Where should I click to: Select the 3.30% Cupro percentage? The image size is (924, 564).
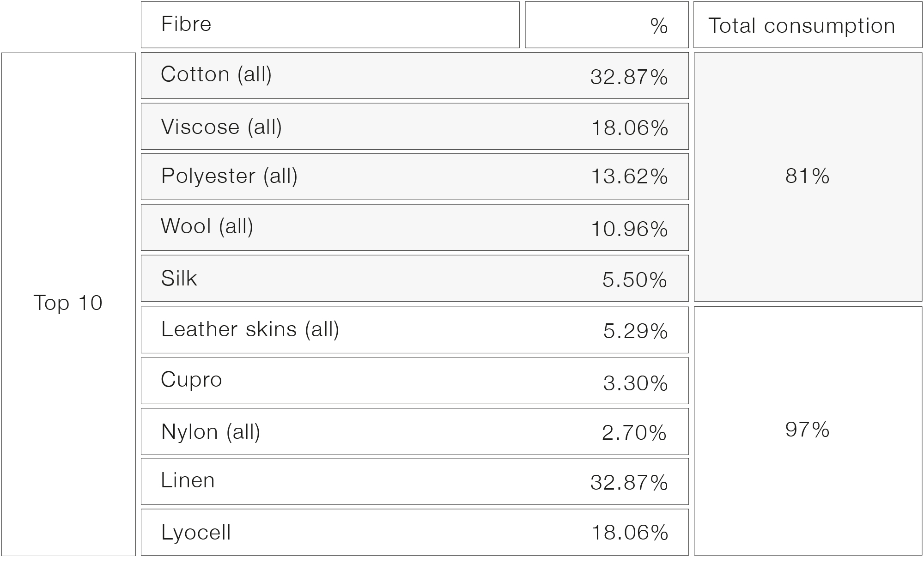(x=635, y=383)
